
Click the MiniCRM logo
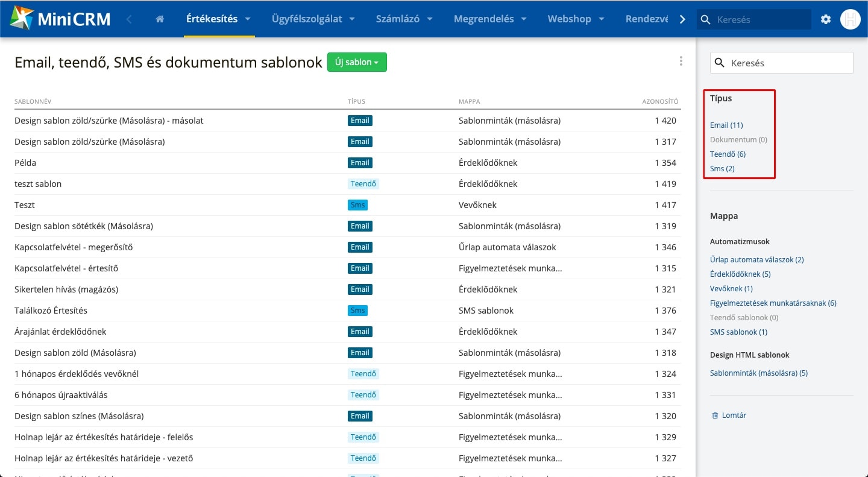[60, 19]
